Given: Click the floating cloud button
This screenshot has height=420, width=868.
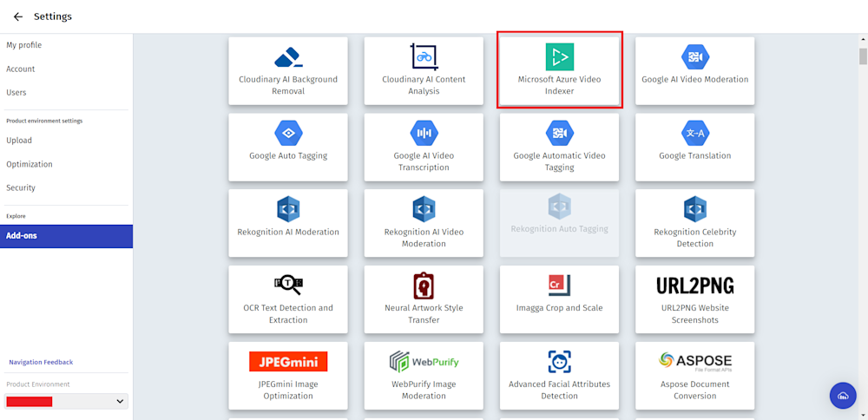Looking at the screenshot, I should (x=843, y=395).
